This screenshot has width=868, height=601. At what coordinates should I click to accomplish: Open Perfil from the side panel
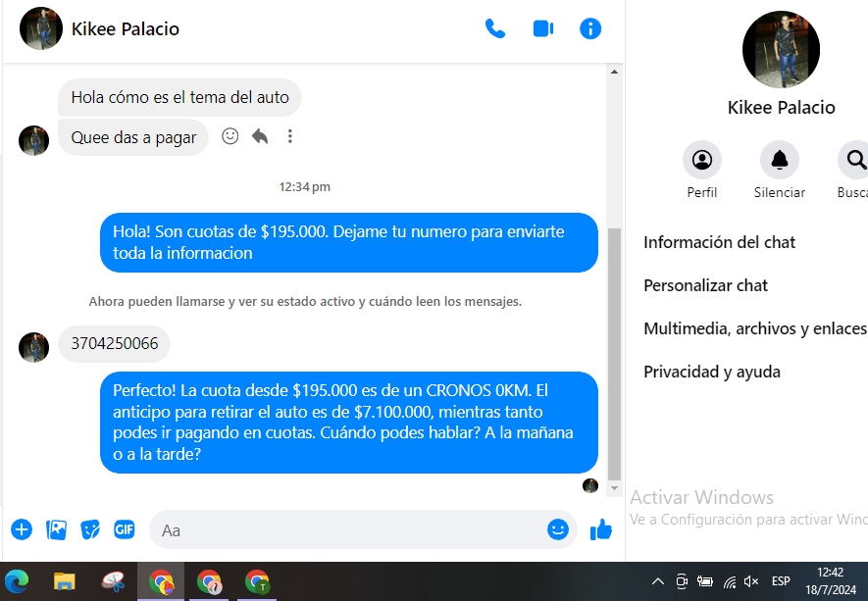pyautogui.click(x=702, y=160)
